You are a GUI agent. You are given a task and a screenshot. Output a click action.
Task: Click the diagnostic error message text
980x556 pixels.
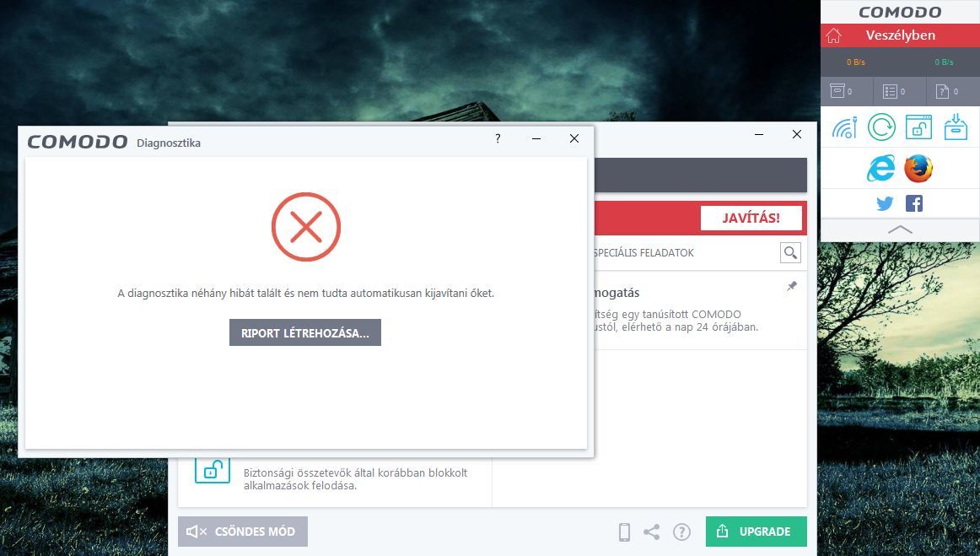(x=305, y=293)
